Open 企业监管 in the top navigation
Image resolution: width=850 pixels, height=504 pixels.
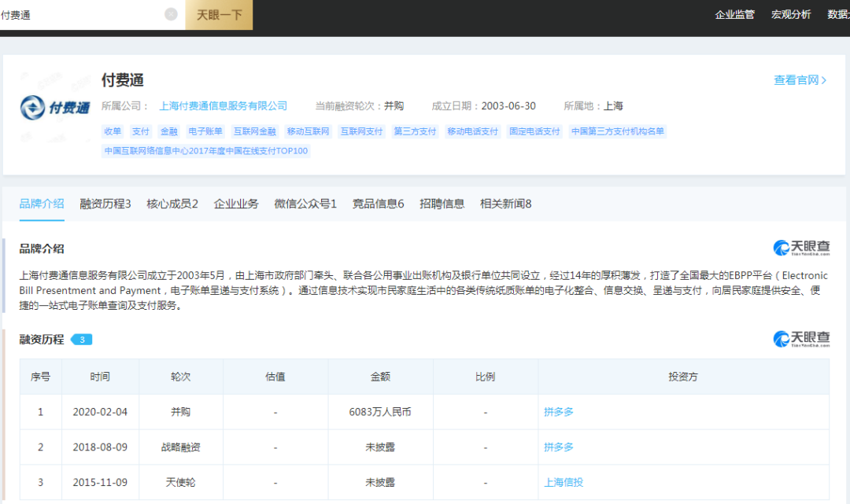click(x=734, y=14)
